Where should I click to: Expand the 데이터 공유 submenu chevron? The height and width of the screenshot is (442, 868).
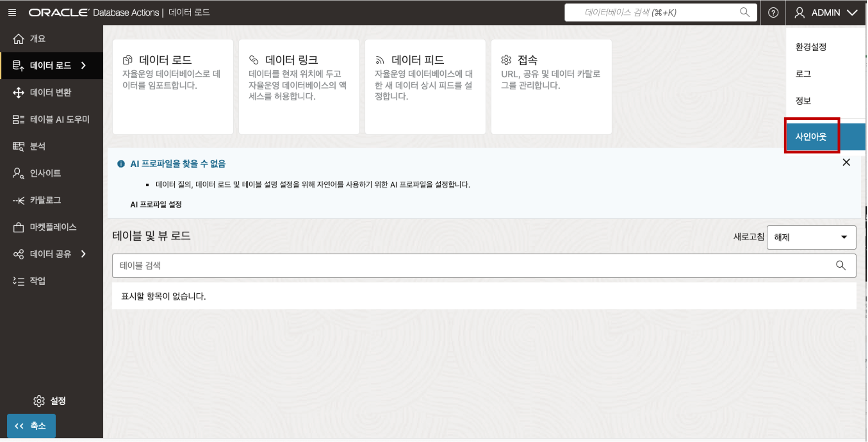coord(83,254)
